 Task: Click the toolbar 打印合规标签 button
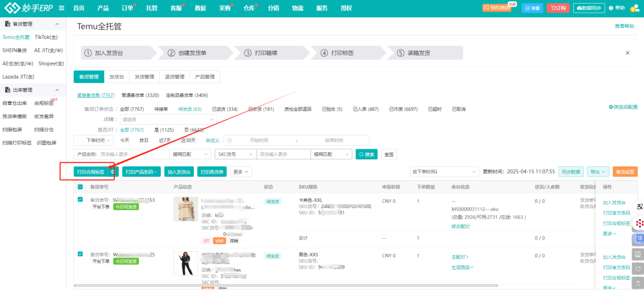tap(91, 172)
